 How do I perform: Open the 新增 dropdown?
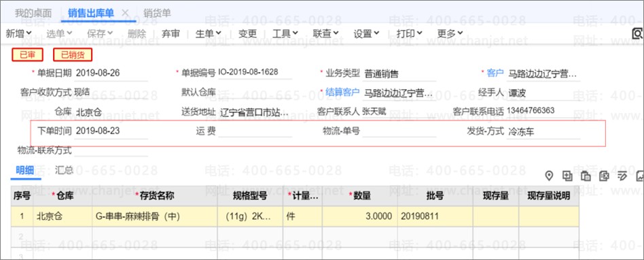coord(18,34)
